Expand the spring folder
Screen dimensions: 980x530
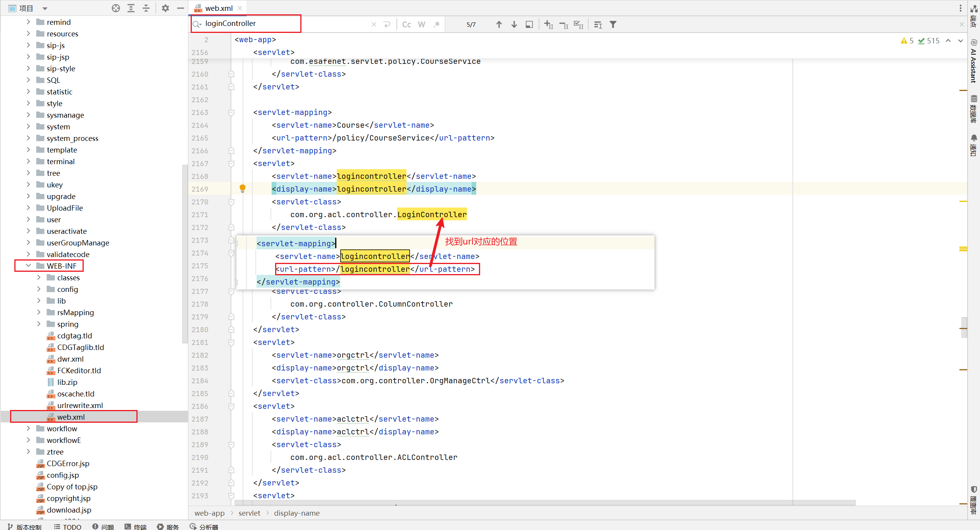[39, 324]
